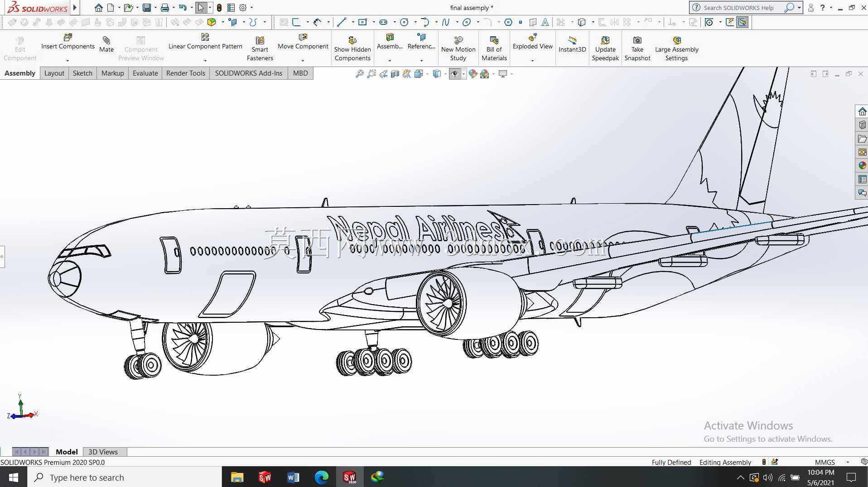Expand the Move Component dropdown arrow

[x=303, y=61]
